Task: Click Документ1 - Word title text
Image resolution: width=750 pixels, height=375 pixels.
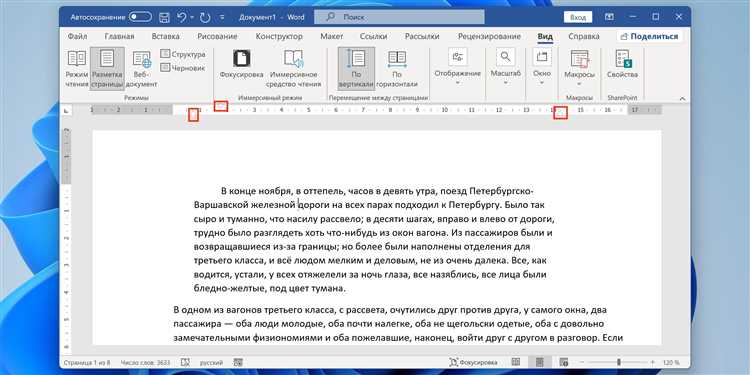Action: [272, 17]
